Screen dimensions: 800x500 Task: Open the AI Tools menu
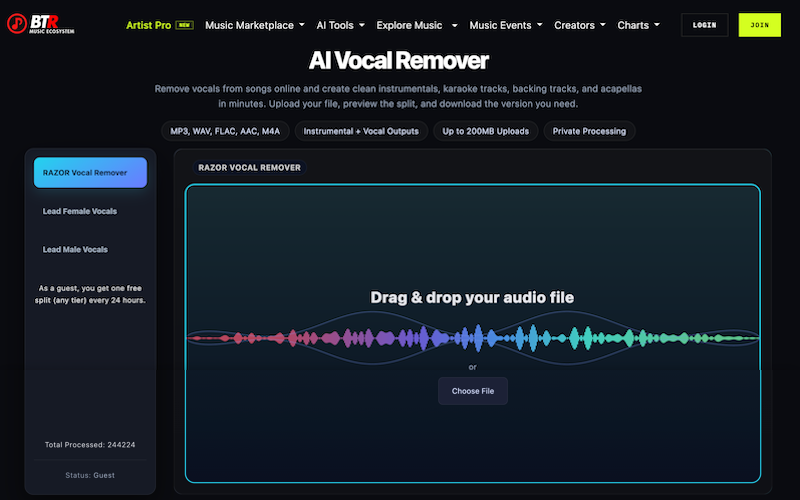335,25
